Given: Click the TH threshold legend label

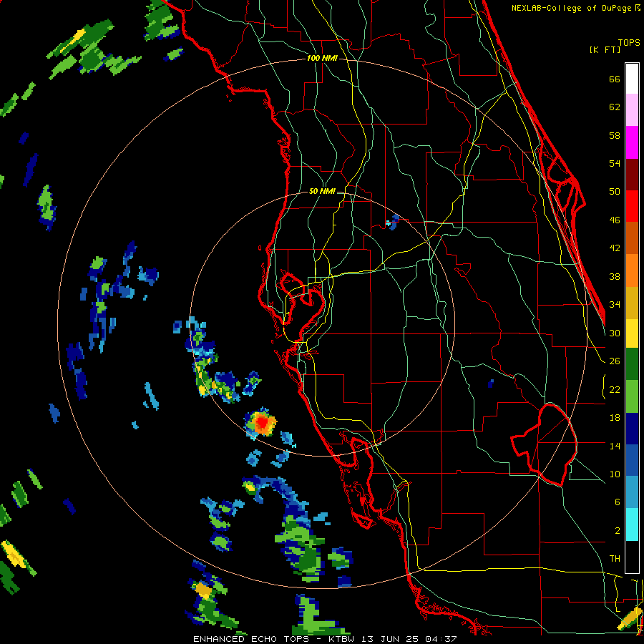Looking at the screenshot, I should 615,559.
